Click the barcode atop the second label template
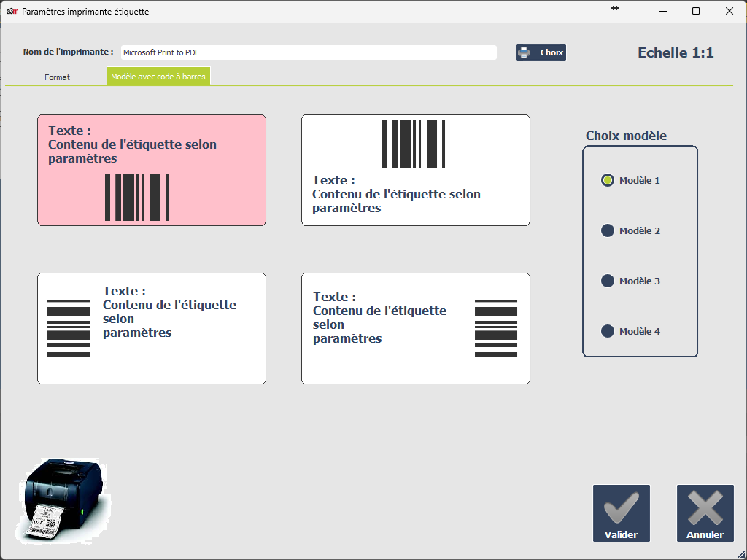Image resolution: width=747 pixels, height=560 pixels. tap(413, 144)
